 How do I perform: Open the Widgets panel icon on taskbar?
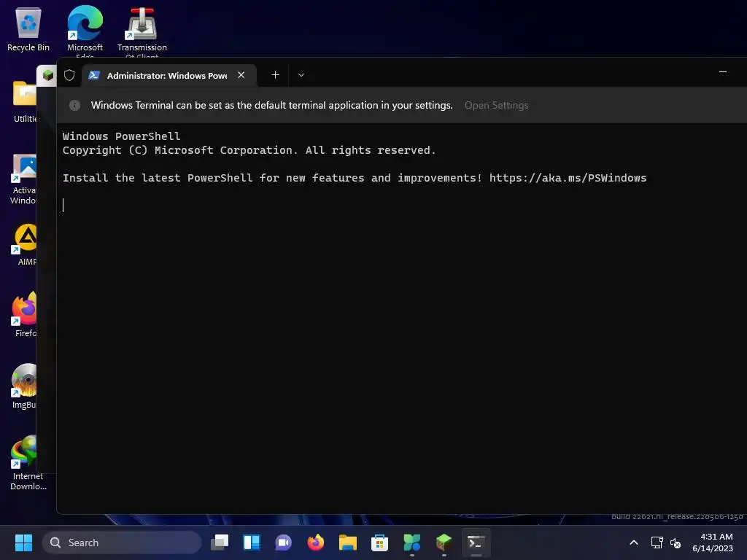[252, 542]
